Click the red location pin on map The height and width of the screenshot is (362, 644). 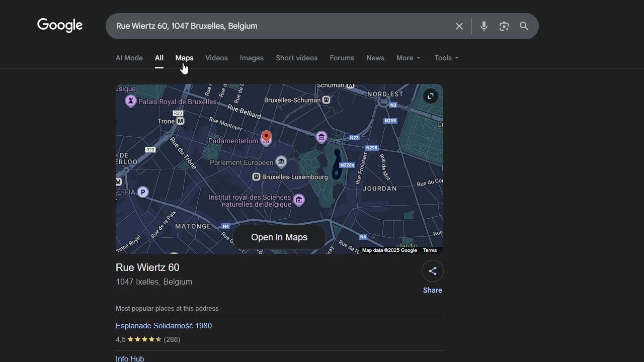(x=266, y=137)
